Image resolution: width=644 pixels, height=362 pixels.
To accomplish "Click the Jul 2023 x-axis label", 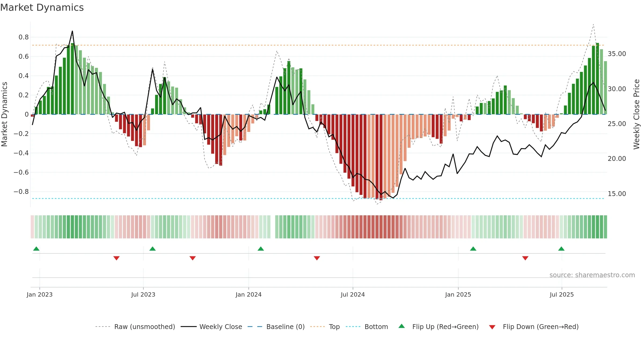I will click(143, 294).
